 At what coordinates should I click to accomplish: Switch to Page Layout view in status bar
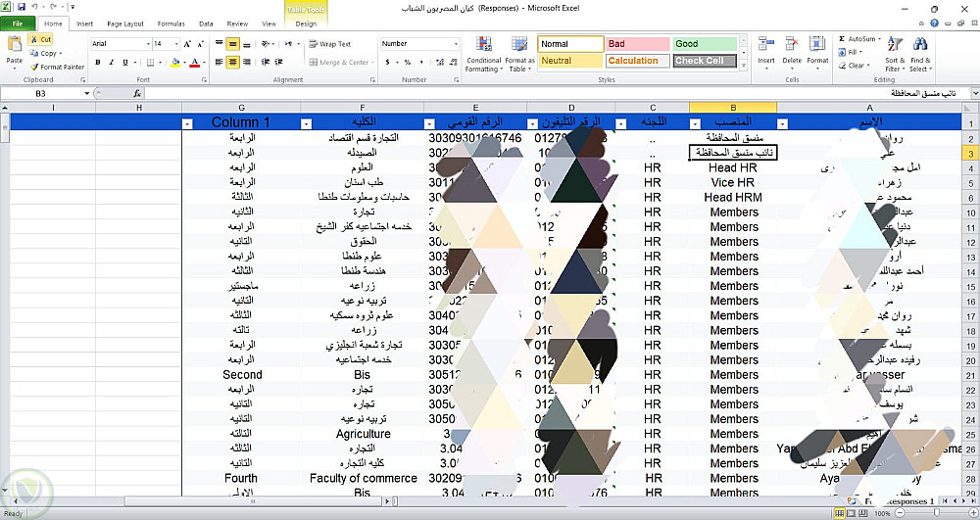[x=852, y=513]
